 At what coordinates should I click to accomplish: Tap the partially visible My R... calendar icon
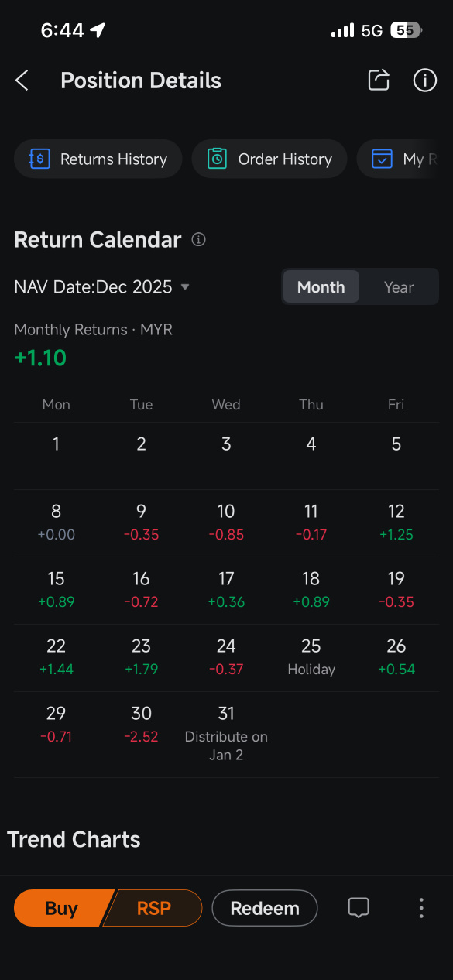[382, 159]
